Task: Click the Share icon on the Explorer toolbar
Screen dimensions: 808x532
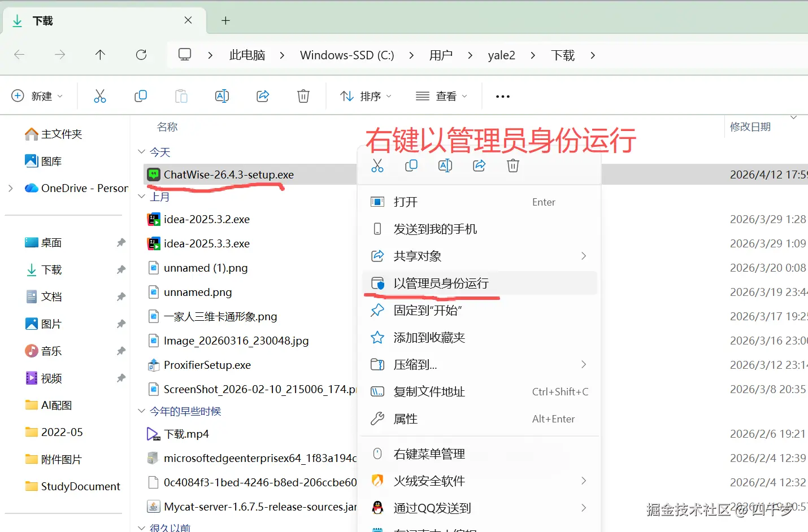Action: [262, 95]
